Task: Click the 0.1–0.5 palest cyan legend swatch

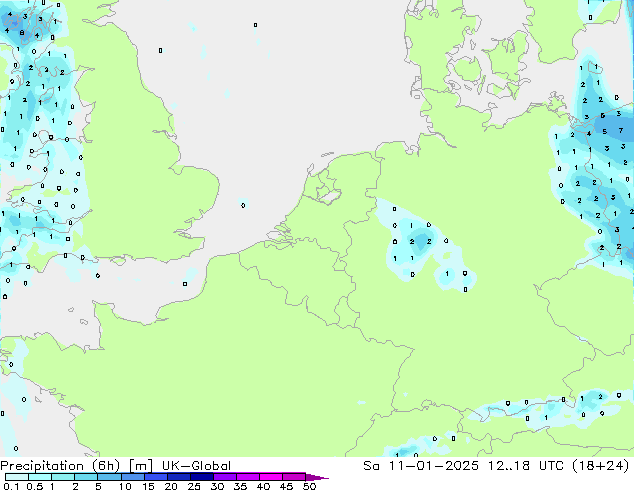Action: [17, 477]
